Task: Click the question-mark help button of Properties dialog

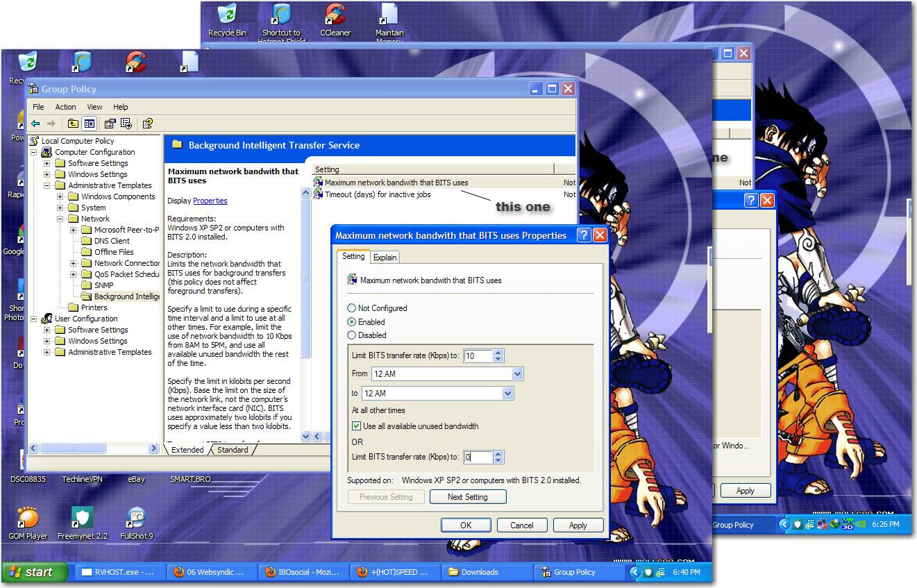Action: click(x=584, y=235)
